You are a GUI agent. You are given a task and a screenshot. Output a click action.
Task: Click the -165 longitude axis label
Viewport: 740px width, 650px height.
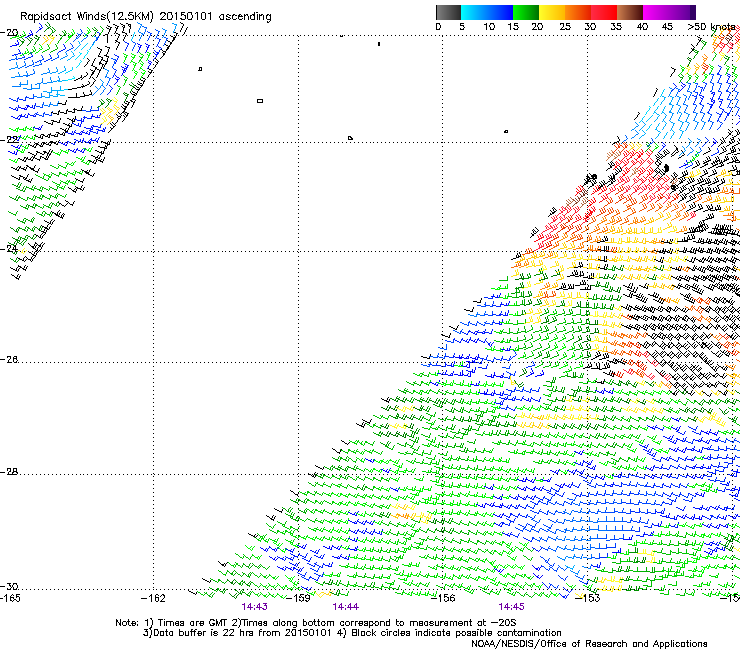click(x=10, y=599)
